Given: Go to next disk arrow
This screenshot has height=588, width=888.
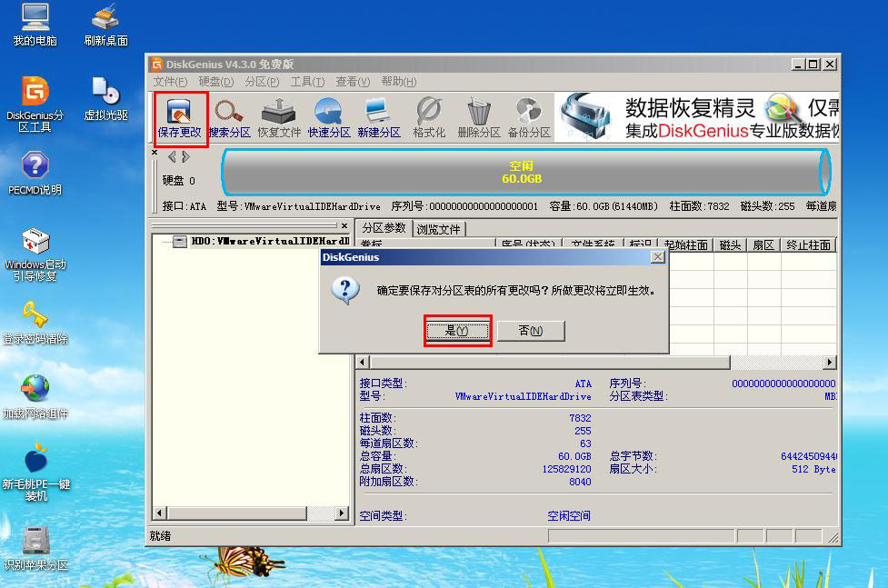Looking at the screenshot, I should click(x=185, y=157).
